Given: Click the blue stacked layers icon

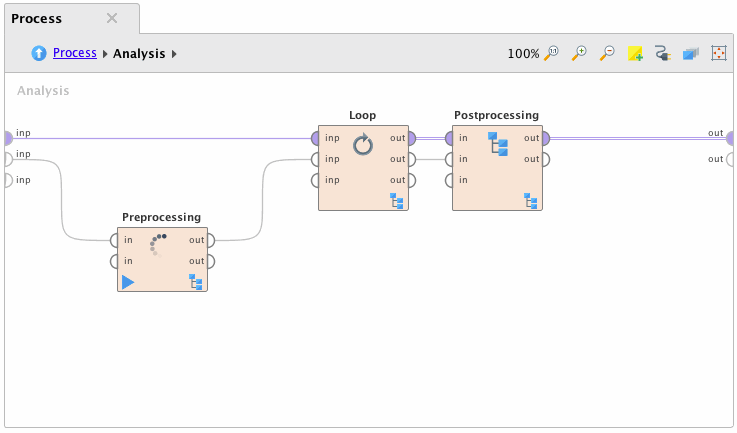Looking at the screenshot, I should 690,54.
